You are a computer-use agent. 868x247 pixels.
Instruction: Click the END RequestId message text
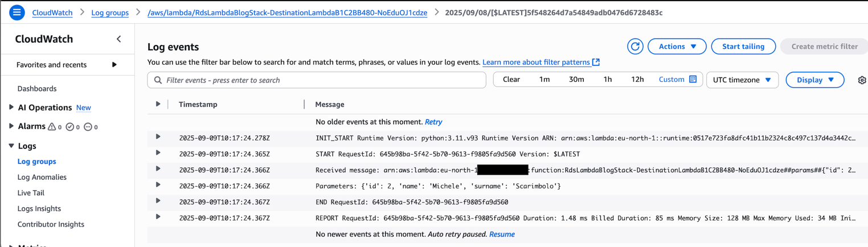tap(412, 202)
